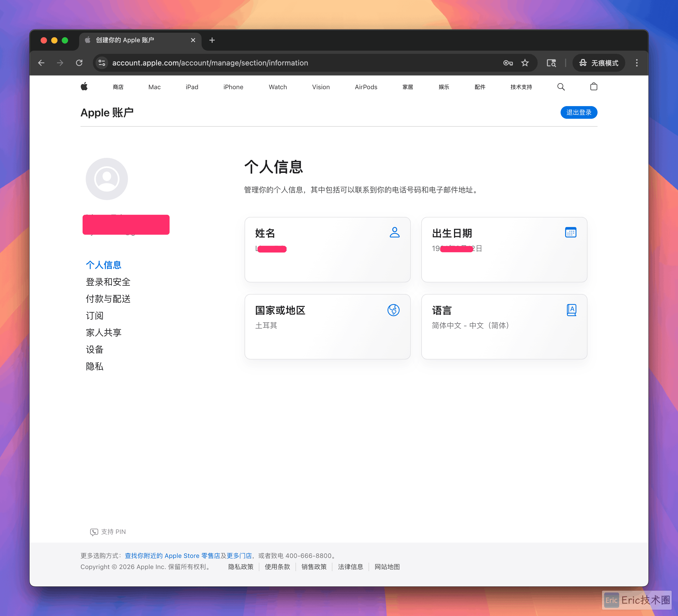Click the 无痕模式 incognito indicator
Image resolution: width=678 pixels, height=616 pixels.
click(599, 63)
